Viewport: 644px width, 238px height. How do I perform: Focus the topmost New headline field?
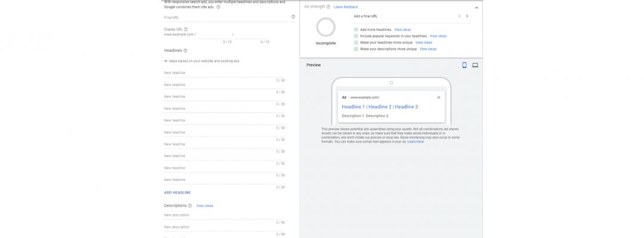pyautogui.click(x=224, y=73)
